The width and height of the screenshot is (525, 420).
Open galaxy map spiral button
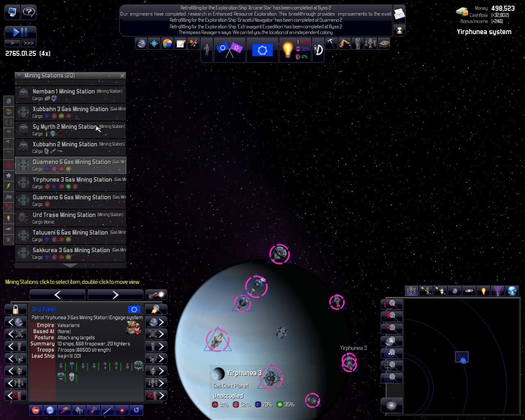(x=392, y=406)
